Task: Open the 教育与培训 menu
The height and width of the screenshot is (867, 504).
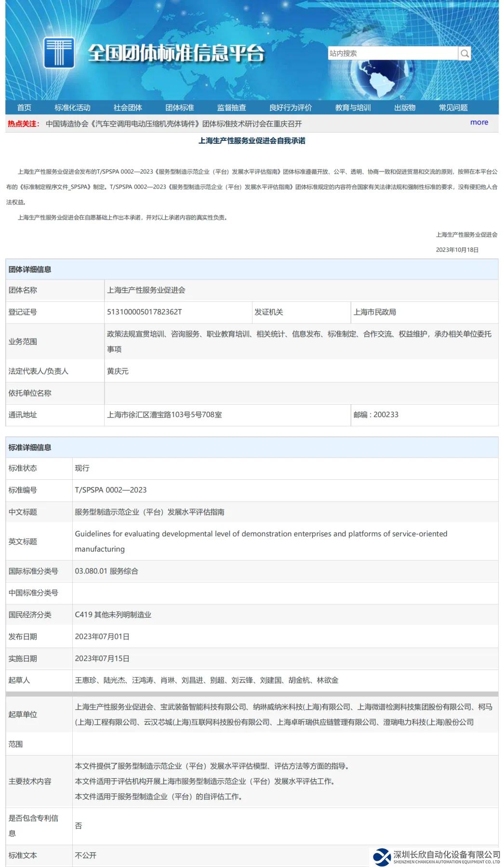Action: tap(353, 108)
